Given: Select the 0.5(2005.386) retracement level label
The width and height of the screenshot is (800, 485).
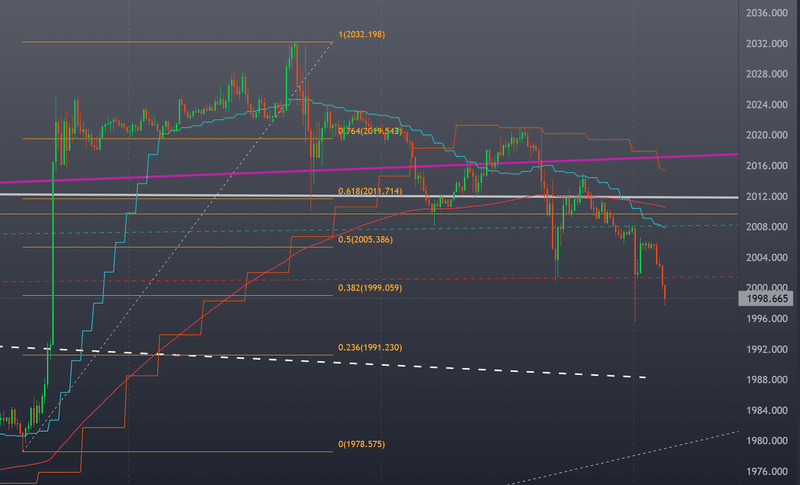Looking at the screenshot, I should 365,239.
